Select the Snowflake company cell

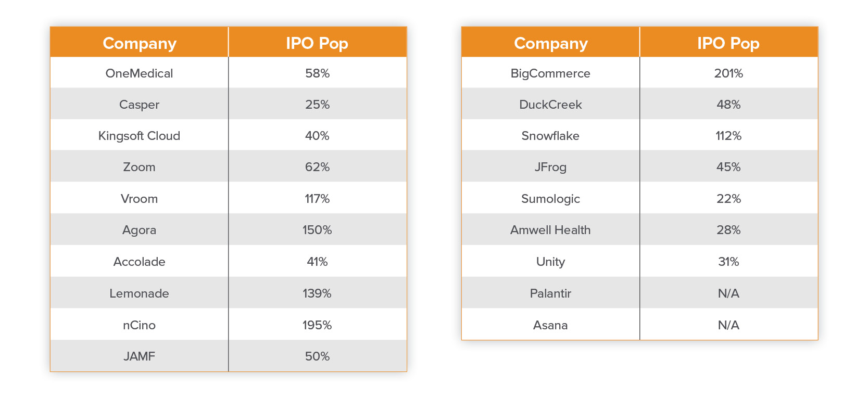click(550, 136)
